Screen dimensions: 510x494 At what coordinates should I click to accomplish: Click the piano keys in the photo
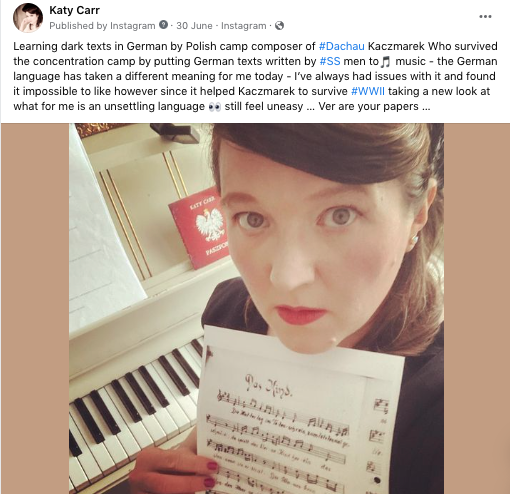tap(133, 413)
